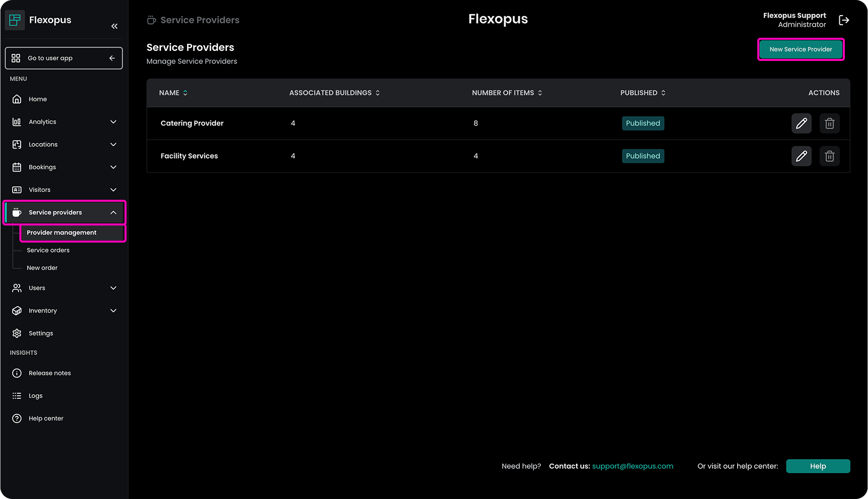Click the Flexopus logo icon

coord(15,20)
